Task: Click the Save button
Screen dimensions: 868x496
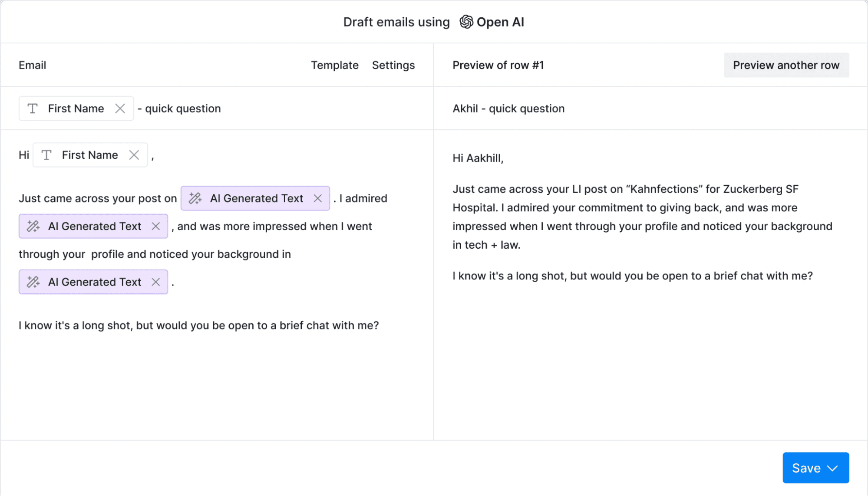Action: tap(806, 468)
